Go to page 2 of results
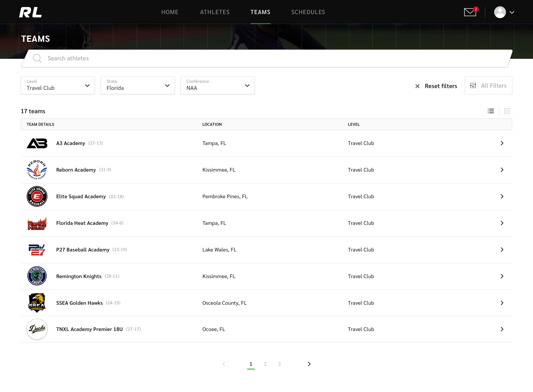This screenshot has height=392, width=533. click(x=265, y=364)
